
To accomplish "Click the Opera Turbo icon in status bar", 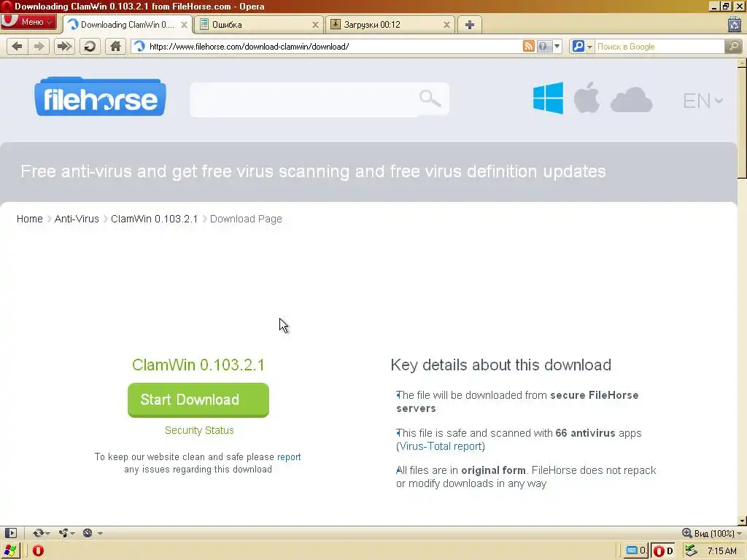I will [x=88, y=533].
